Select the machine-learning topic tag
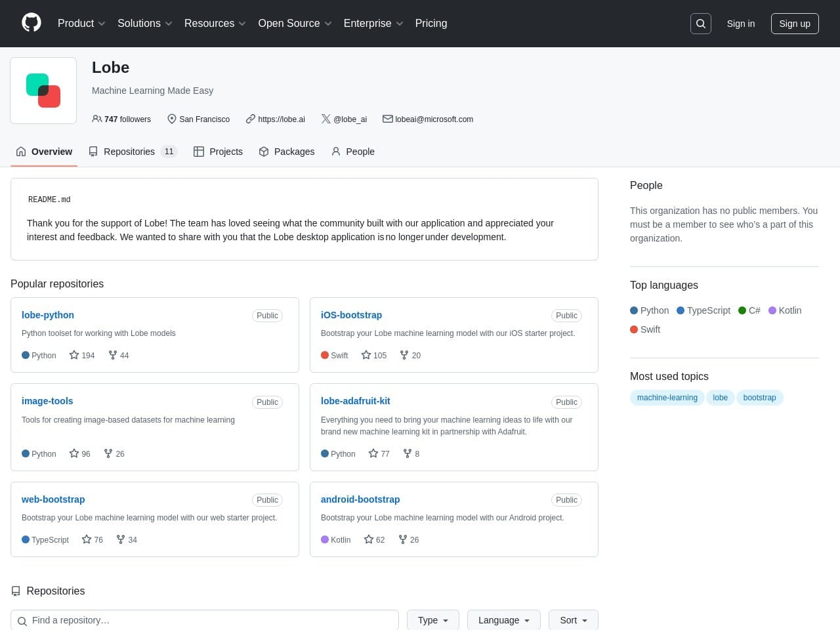 click(x=667, y=398)
